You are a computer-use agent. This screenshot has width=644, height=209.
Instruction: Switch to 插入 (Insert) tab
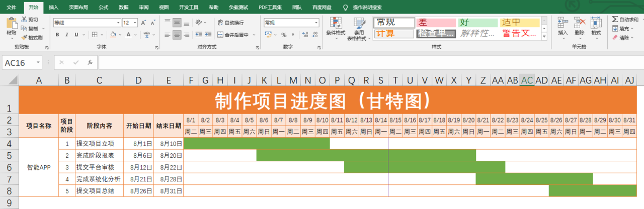point(54,8)
